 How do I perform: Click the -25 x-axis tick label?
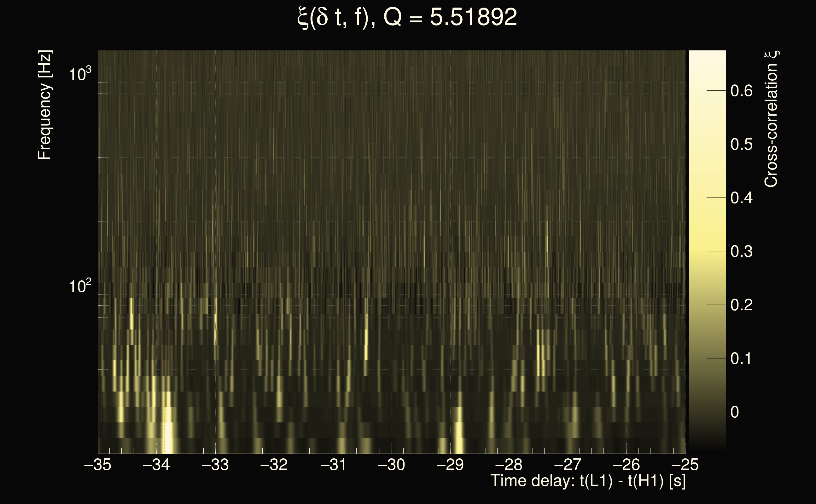point(685,465)
